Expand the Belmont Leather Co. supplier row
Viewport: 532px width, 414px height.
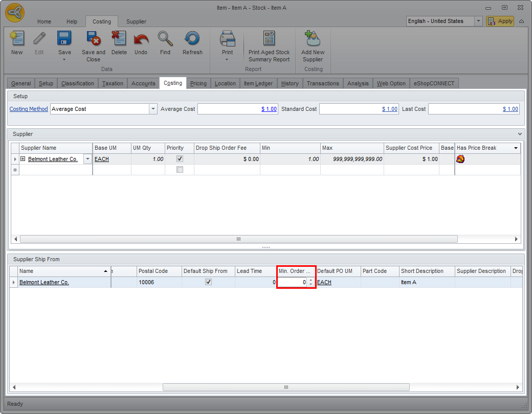[23, 159]
